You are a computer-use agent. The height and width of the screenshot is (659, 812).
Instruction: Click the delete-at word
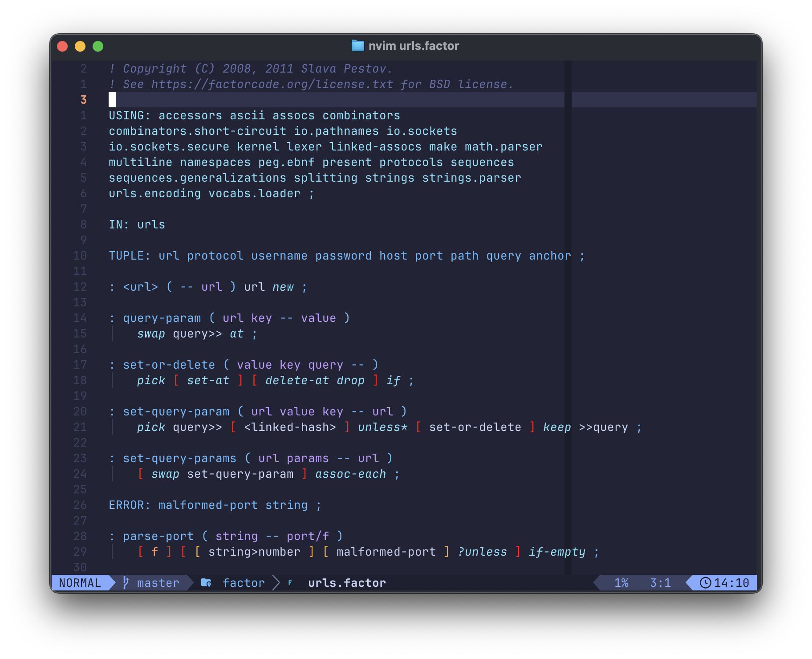point(297,380)
